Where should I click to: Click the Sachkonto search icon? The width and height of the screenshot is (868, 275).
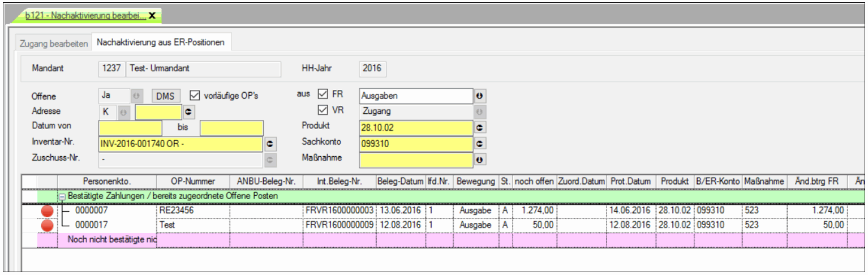pyautogui.click(x=479, y=144)
